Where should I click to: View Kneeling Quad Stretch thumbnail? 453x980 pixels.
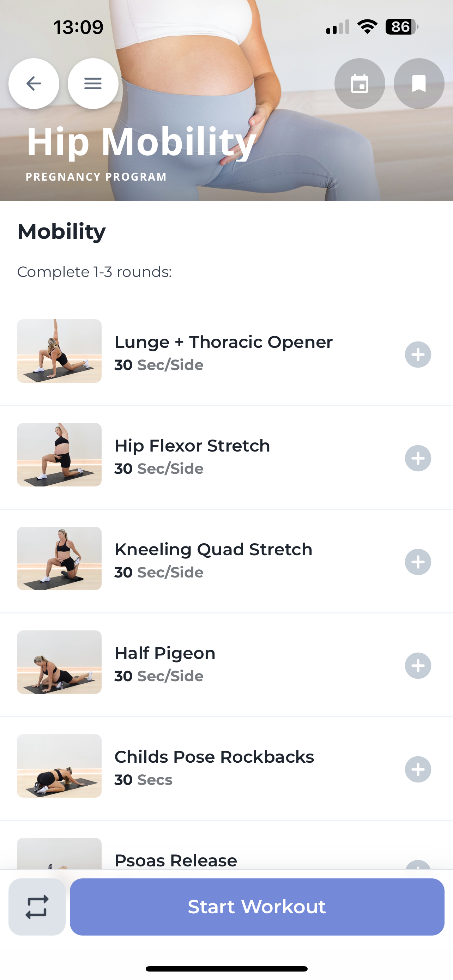(x=59, y=558)
